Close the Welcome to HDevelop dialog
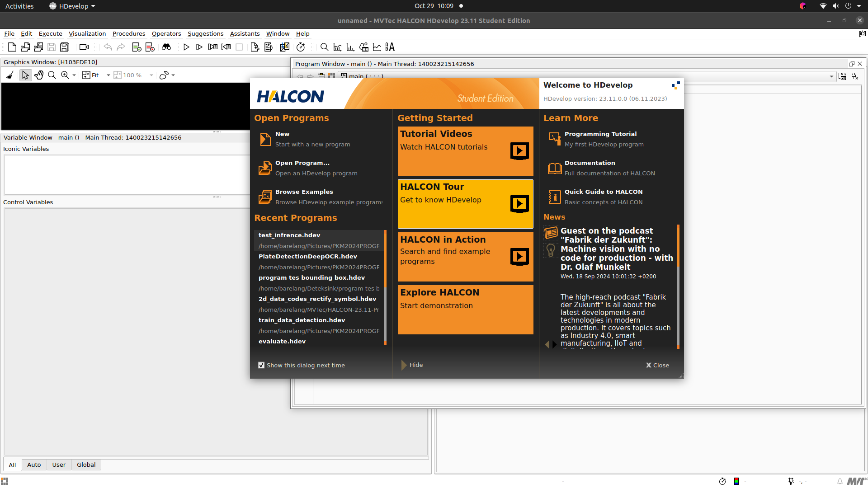 (657, 365)
